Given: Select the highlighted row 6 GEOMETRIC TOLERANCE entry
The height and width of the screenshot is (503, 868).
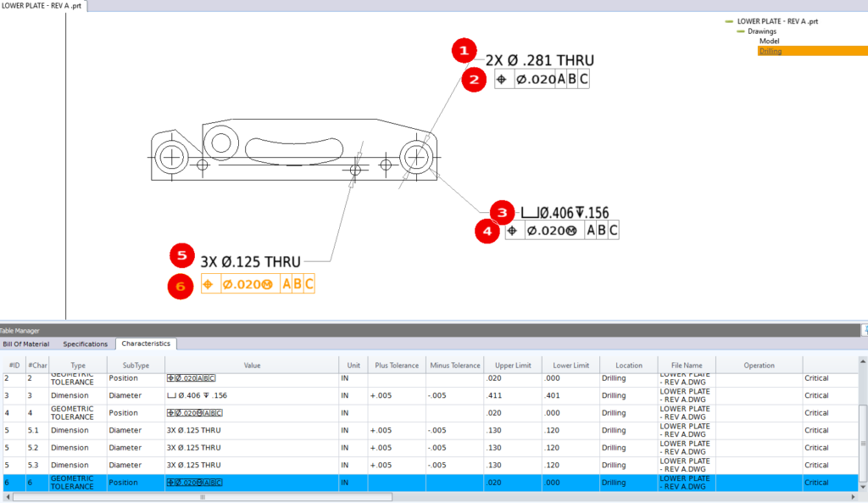Looking at the screenshot, I should [76, 482].
